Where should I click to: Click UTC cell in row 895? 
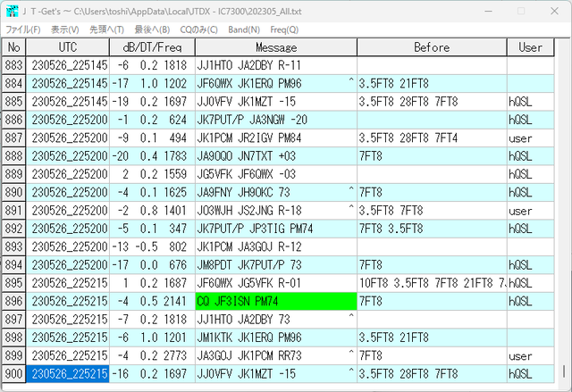[68, 283]
